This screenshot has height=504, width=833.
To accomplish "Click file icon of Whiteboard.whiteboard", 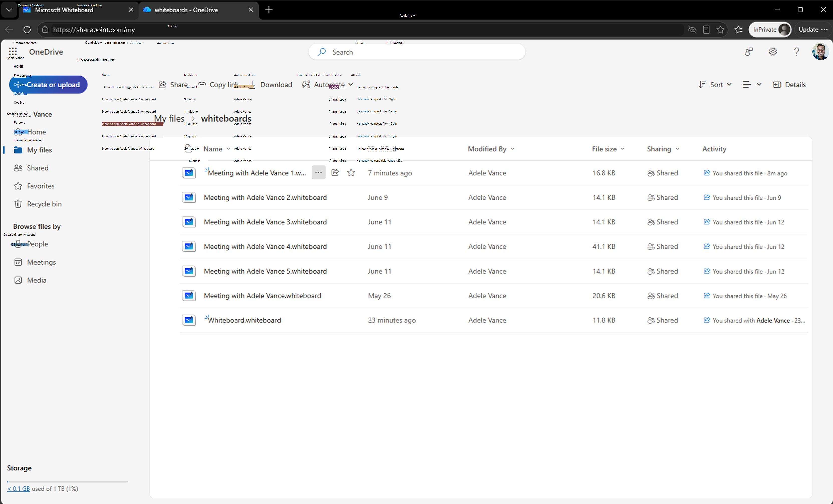I will [189, 320].
